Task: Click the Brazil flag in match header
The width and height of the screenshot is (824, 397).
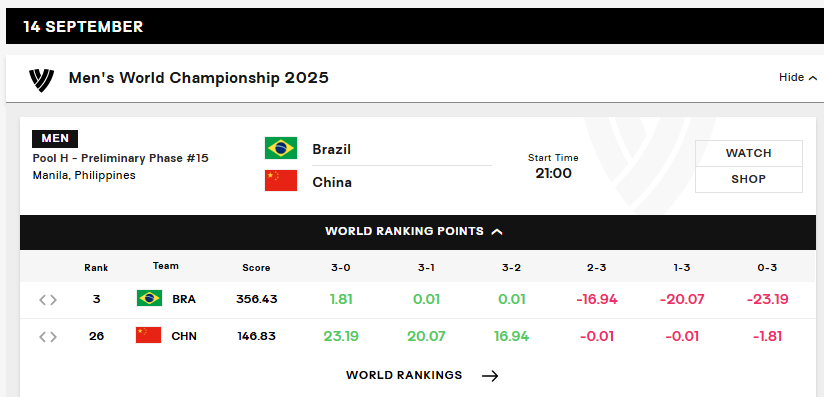Action: pos(281,148)
